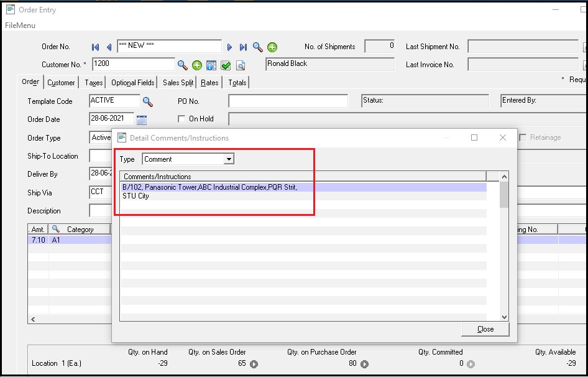Open the FileMenu menu
This screenshot has height=377, width=588.
pyautogui.click(x=21, y=26)
